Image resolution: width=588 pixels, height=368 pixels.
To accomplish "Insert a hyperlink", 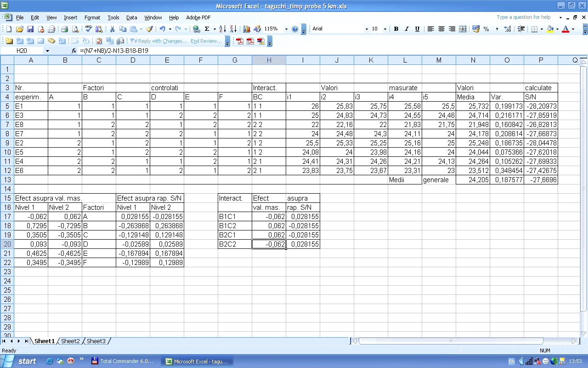I will pos(196,29).
